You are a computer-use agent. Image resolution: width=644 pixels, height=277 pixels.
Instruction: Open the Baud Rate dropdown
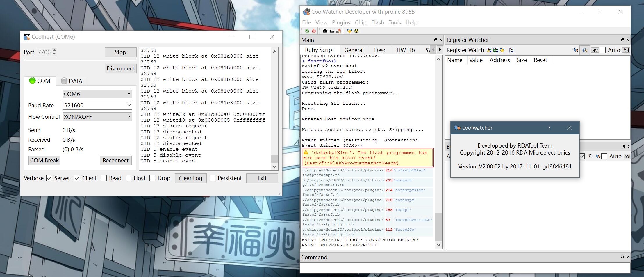coord(130,105)
